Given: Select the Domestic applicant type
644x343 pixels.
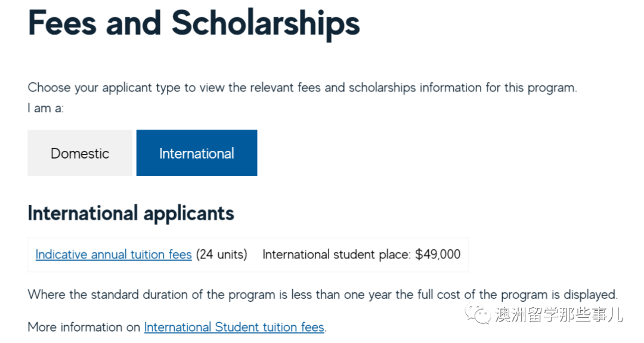Looking at the screenshot, I should pos(80,153).
